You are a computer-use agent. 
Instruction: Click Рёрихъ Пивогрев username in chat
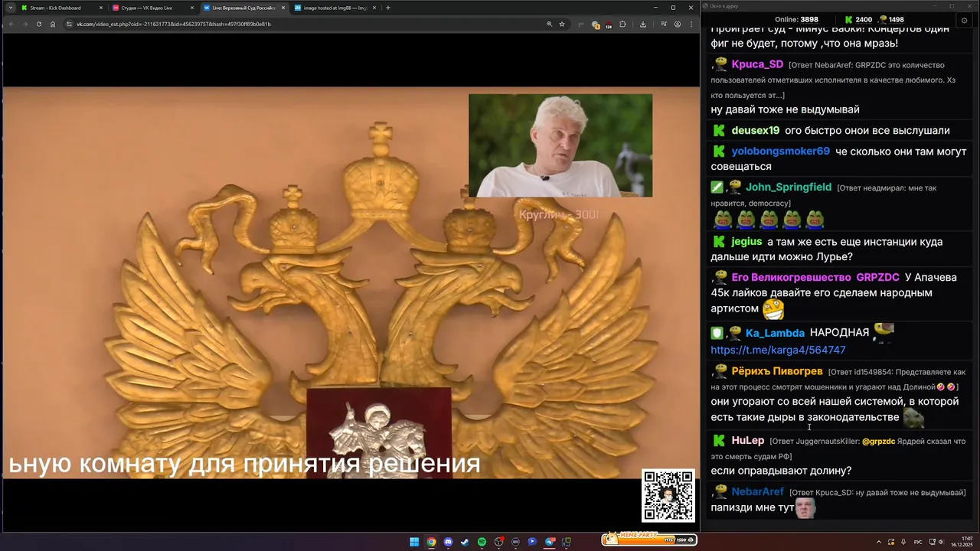pyautogui.click(x=777, y=371)
